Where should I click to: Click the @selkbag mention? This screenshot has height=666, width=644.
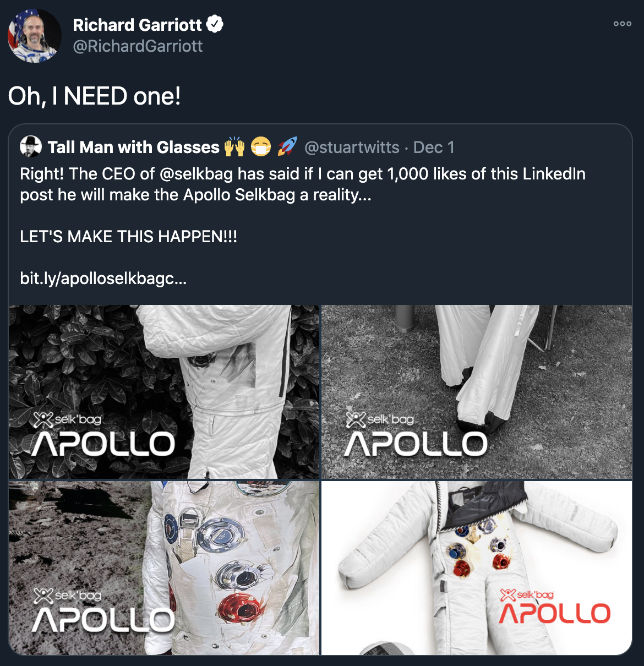(x=197, y=174)
